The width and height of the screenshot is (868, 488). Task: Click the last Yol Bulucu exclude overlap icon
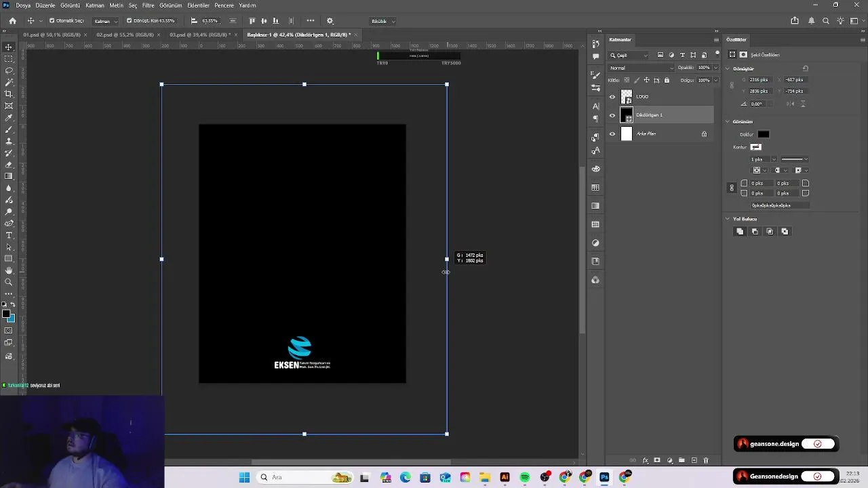785,232
